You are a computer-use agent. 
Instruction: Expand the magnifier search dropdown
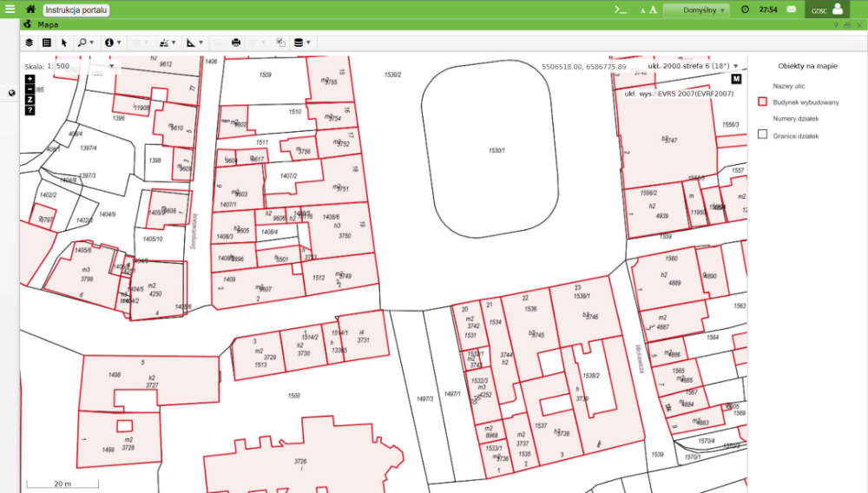coord(86,42)
